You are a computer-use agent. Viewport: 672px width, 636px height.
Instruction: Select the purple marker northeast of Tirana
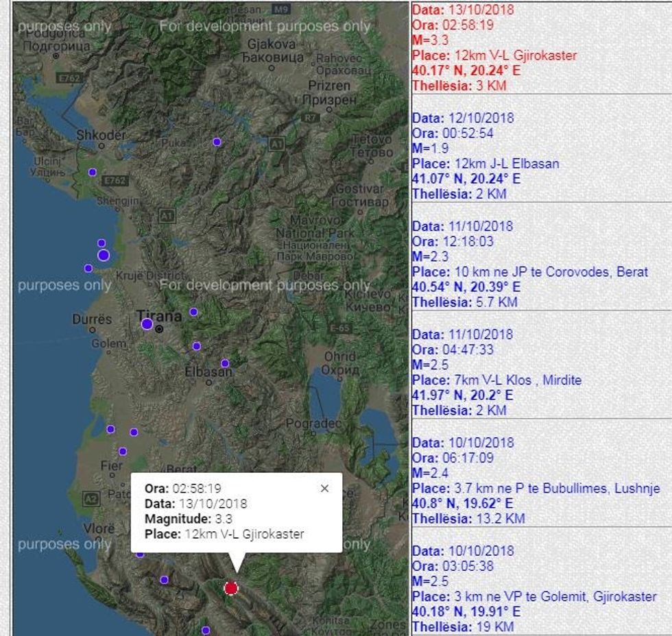coord(193,312)
